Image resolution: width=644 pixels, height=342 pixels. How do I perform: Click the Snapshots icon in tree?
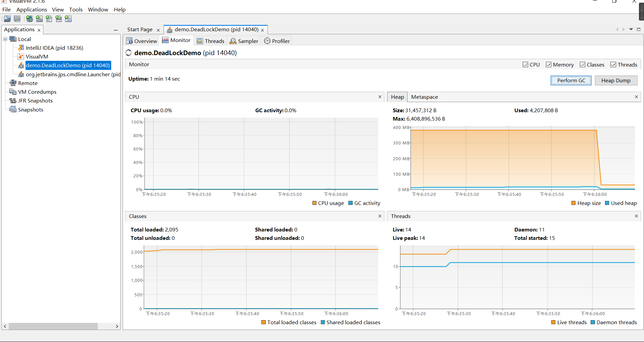coord(13,110)
